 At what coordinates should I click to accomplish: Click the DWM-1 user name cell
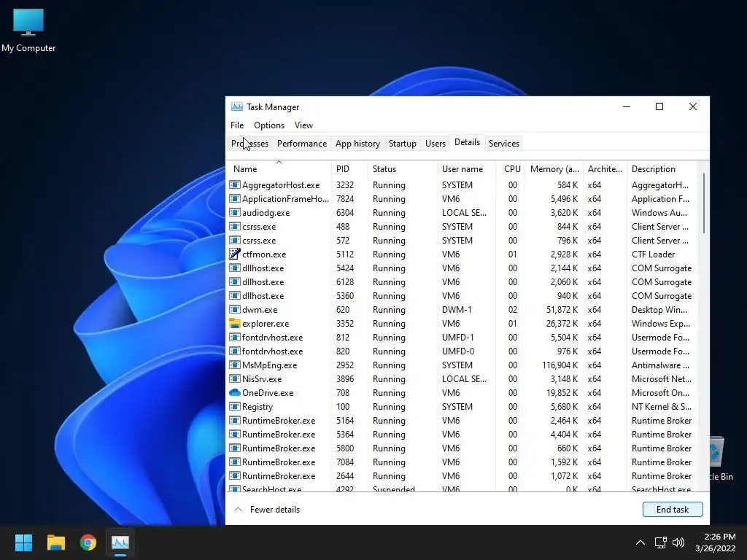point(457,309)
